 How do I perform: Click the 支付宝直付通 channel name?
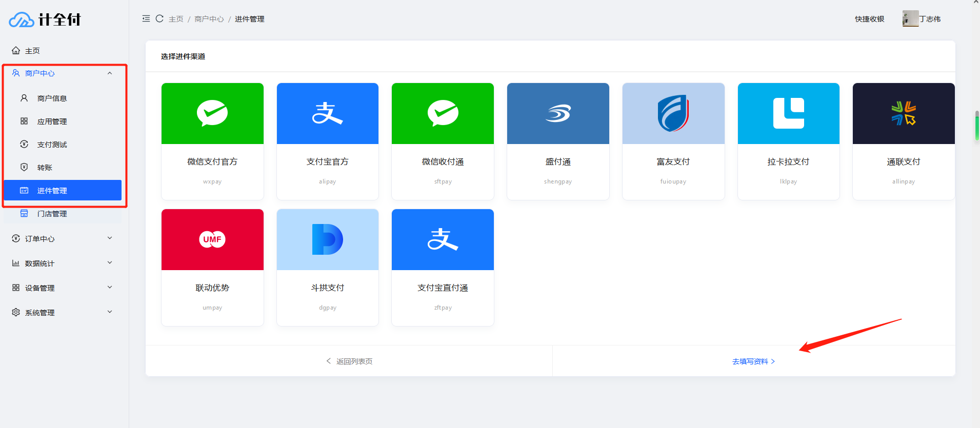(443, 288)
